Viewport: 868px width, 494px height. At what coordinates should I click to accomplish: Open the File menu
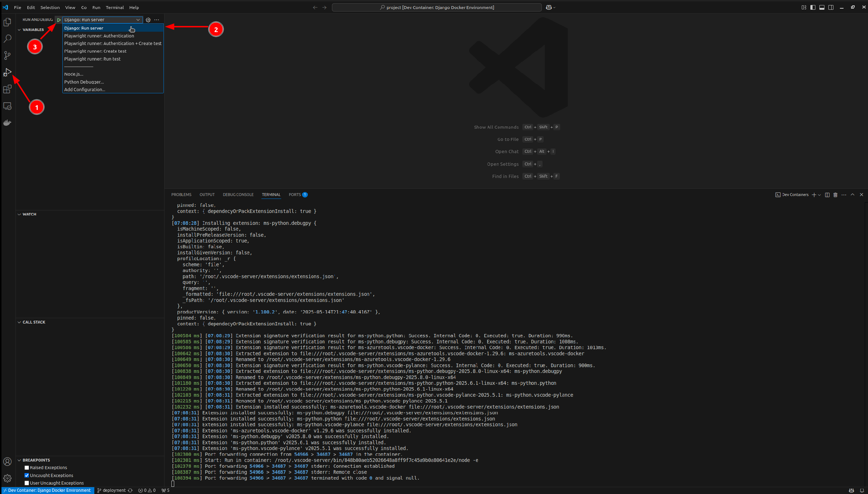pos(18,8)
